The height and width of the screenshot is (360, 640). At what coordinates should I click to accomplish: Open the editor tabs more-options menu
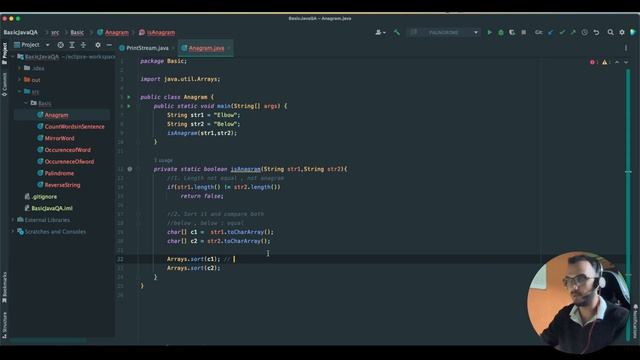[626, 48]
